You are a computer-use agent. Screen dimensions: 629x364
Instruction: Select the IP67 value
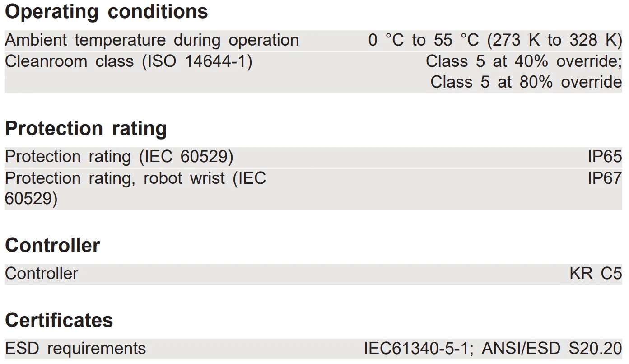pos(604,178)
